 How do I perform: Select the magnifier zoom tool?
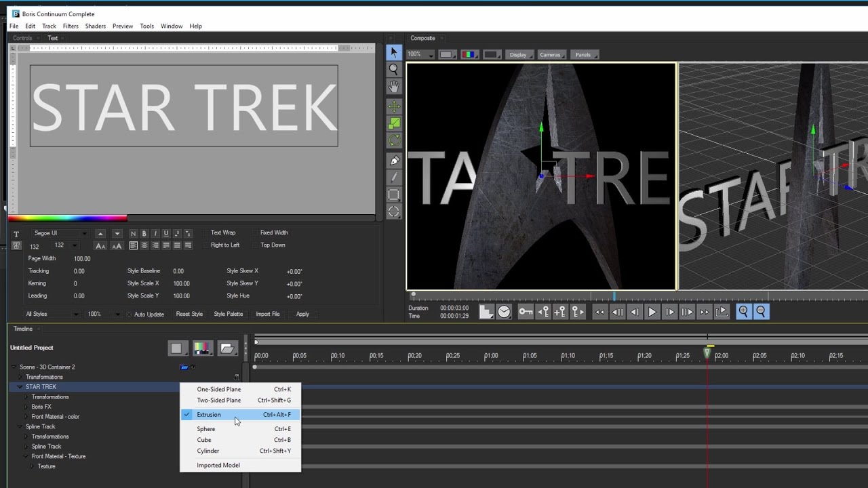pyautogui.click(x=393, y=69)
